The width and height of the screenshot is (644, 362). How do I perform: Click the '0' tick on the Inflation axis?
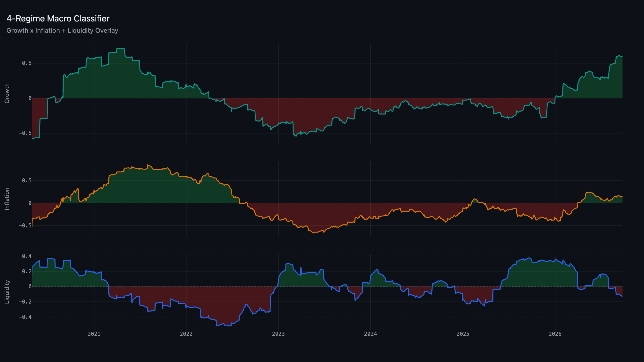30,203
